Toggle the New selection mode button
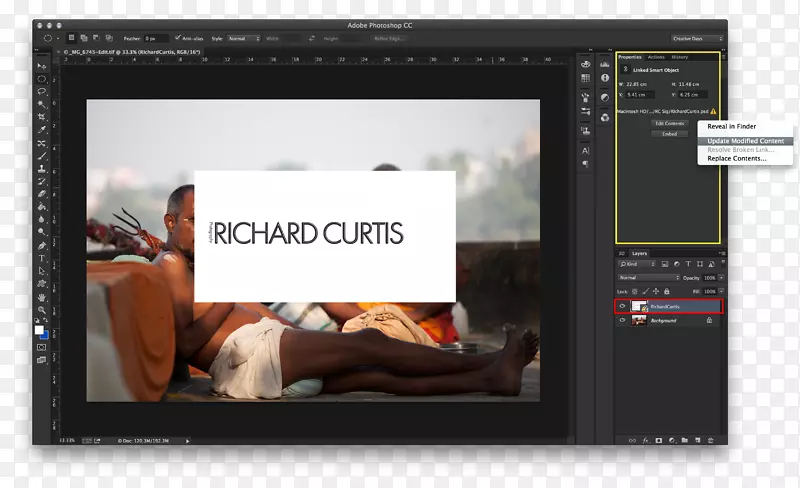The height and width of the screenshot is (488, 800). [x=71, y=38]
